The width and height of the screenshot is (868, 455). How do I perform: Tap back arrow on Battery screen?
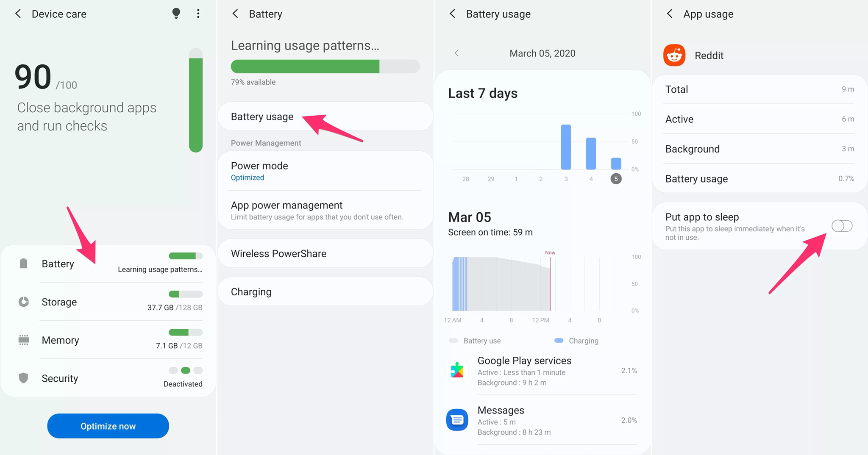point(235,14)
